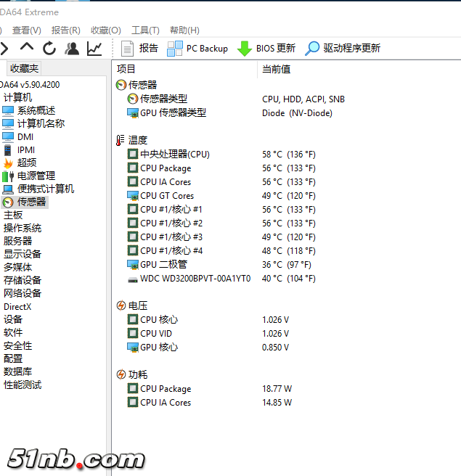This screenshot has width=461, height=476.
Task: Click the refresh icon in toolbar
Action: 49,49
